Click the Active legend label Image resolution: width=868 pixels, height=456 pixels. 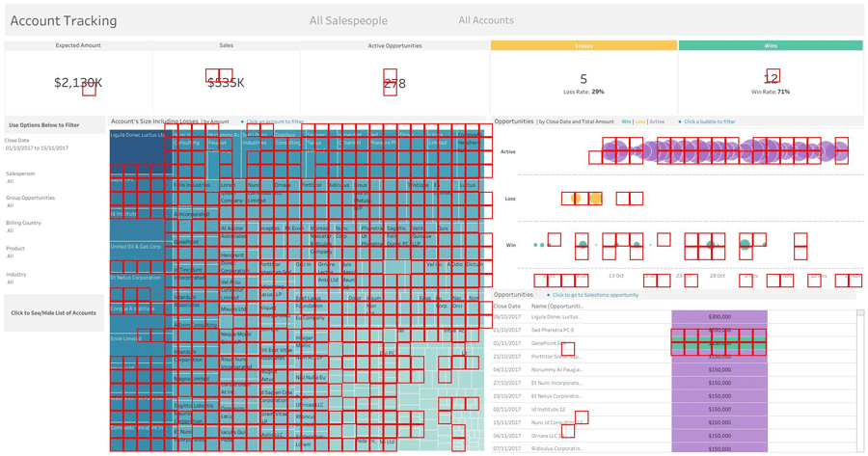(x=657, y=121)
